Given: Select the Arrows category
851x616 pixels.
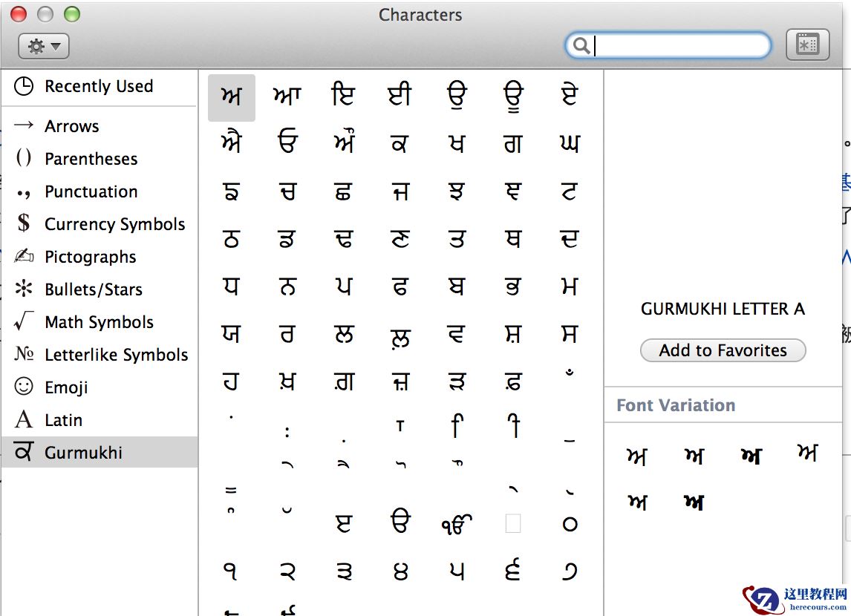Looking at the screenshot, I should click(x=71, y=126).
